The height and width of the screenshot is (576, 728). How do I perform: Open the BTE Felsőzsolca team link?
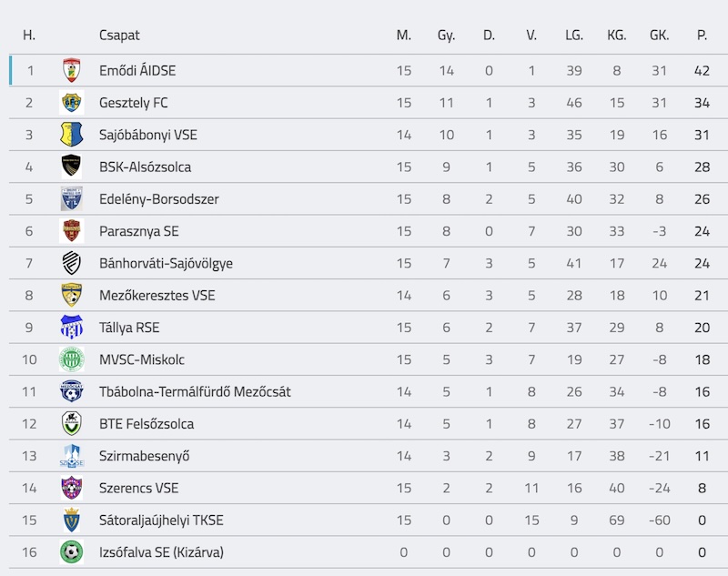(x=146, y=424)
